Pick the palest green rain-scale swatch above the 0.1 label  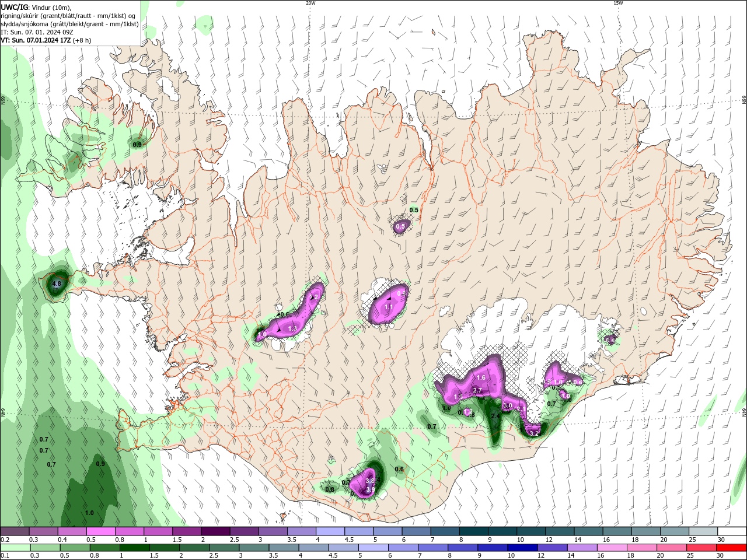click(x=15, y=548)
